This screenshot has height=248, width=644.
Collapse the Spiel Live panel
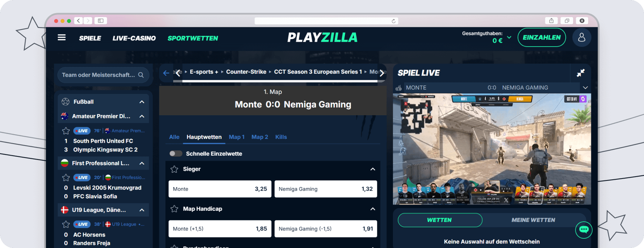(580, 73)
